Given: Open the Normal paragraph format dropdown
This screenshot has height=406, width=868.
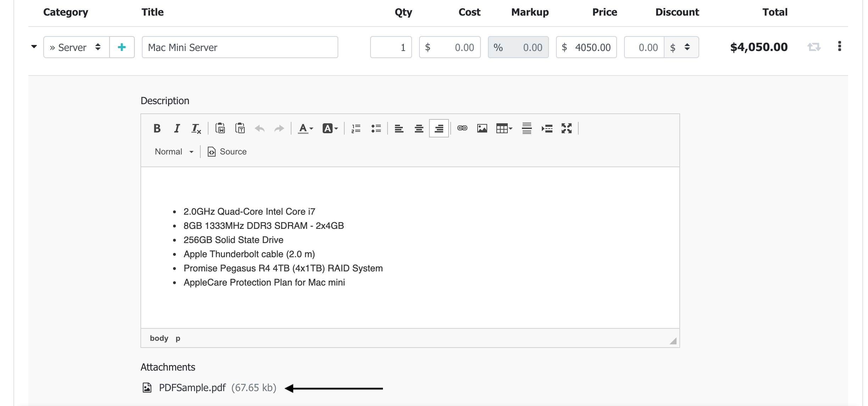Looking at the screenshot, I should pos(174,152).
